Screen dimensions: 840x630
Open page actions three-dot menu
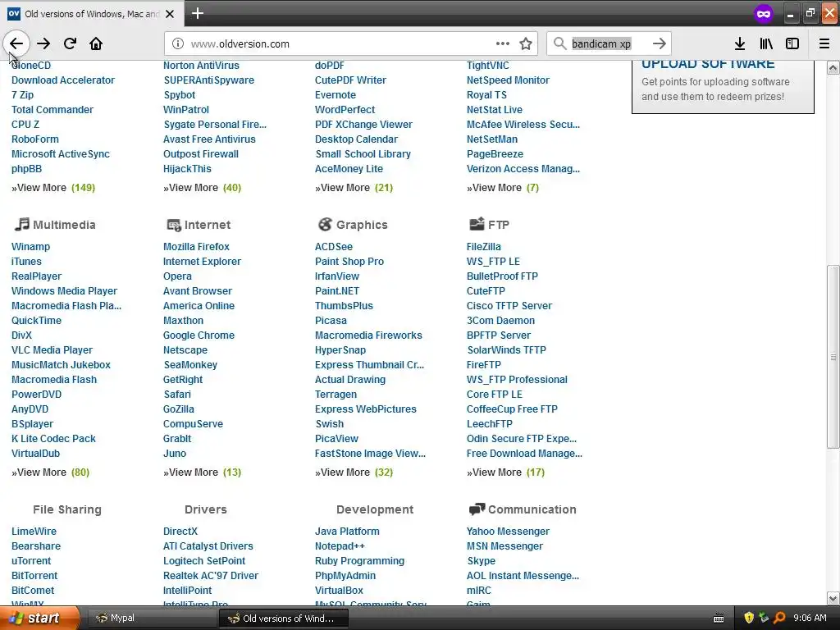coord(503,43)
